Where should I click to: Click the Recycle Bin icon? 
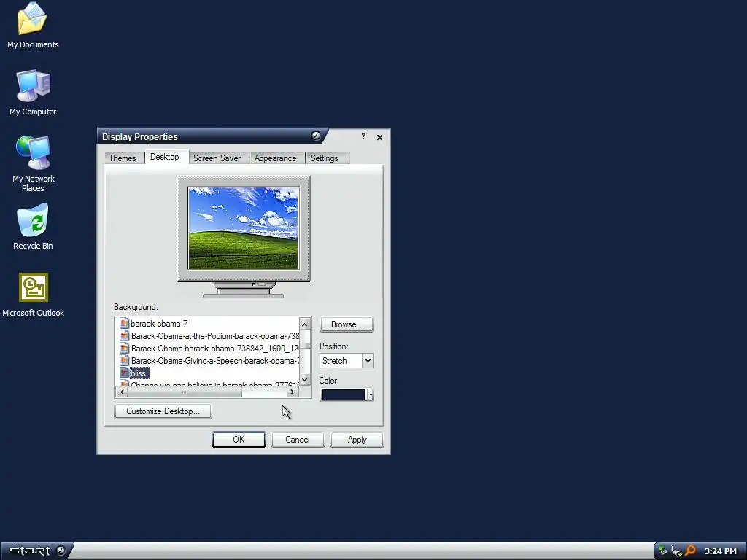33,227
